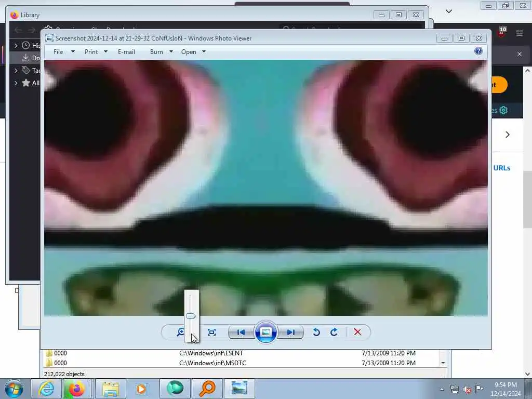Click E-mail in Photo Viewer toolbar

click(x=127, y=52)
